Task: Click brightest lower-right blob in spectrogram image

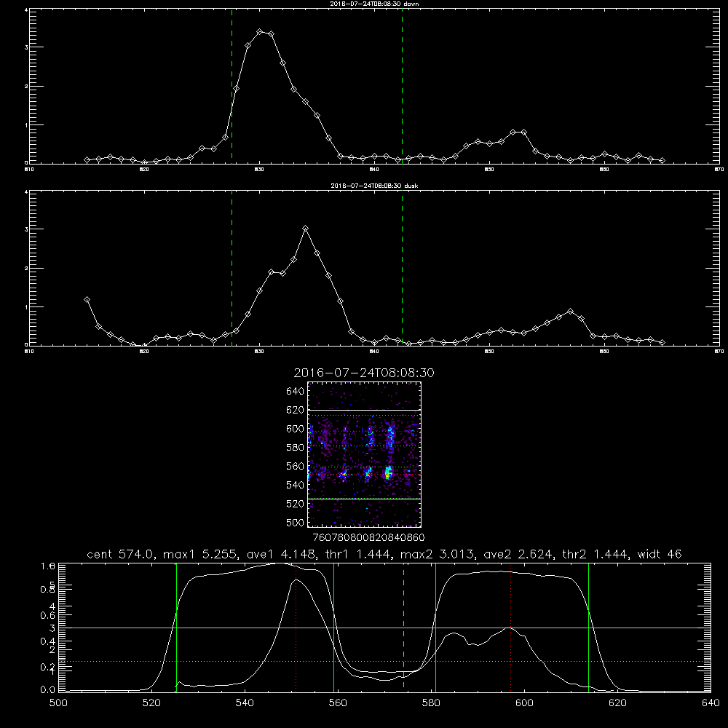Action: (x=389, y=473)
